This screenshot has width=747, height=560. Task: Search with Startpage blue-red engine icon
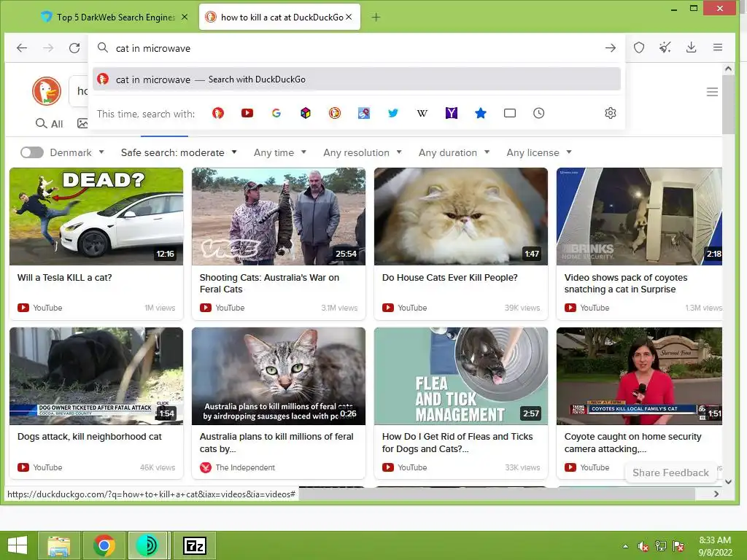364,113
